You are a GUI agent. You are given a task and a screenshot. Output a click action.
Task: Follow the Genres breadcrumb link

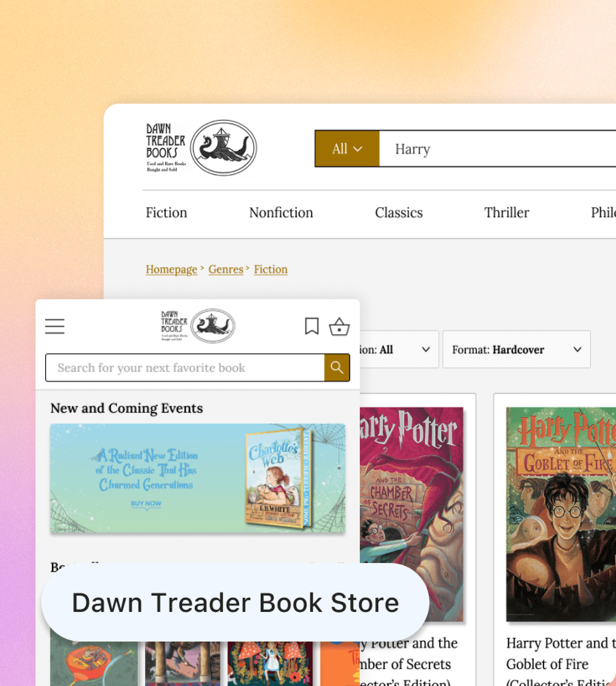coord(226,269)
